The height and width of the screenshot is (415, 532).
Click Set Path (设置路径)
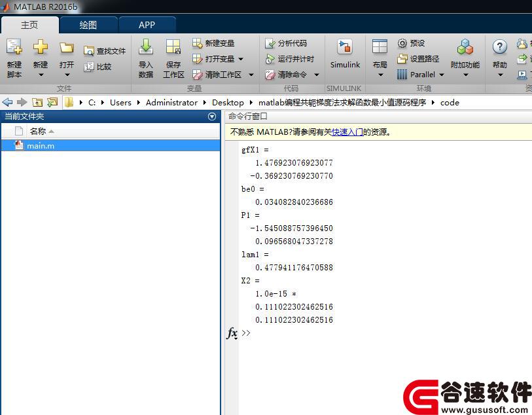pos(418,59)
